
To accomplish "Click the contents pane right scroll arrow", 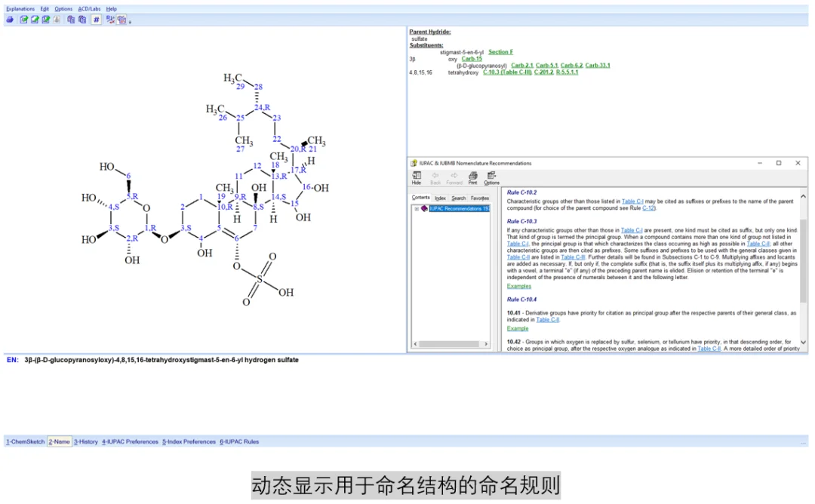I will (486, 344).
